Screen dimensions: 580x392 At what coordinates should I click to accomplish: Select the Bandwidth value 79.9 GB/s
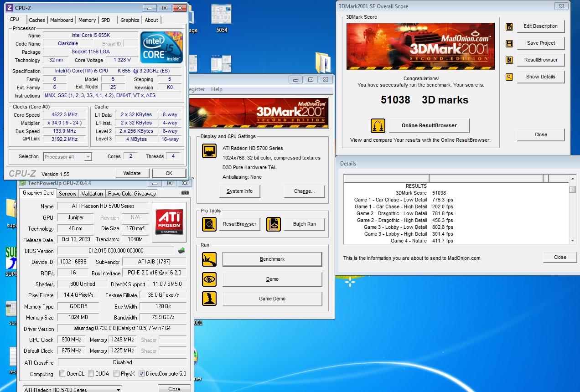[163, 317]
